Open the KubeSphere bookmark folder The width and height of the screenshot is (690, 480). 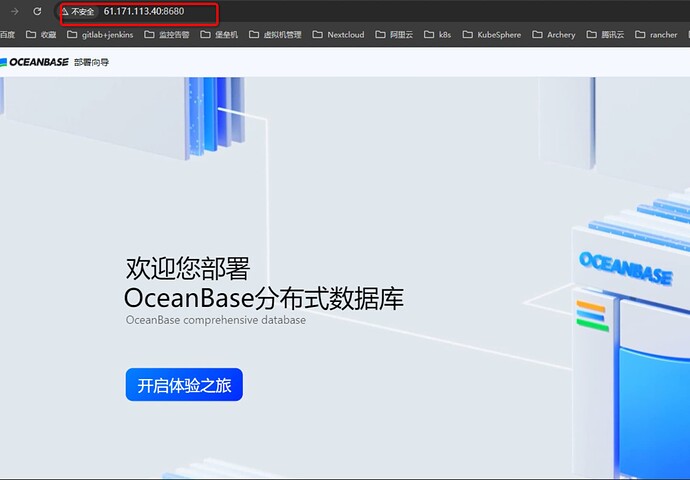[x=492, y=35]
